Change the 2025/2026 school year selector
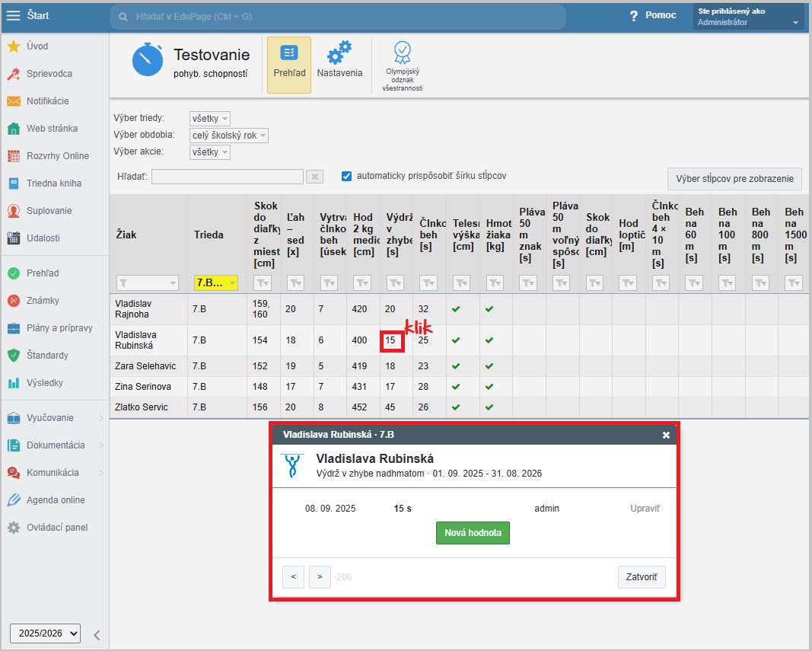Viewport: 812px width, 651px height. (45, 633)
